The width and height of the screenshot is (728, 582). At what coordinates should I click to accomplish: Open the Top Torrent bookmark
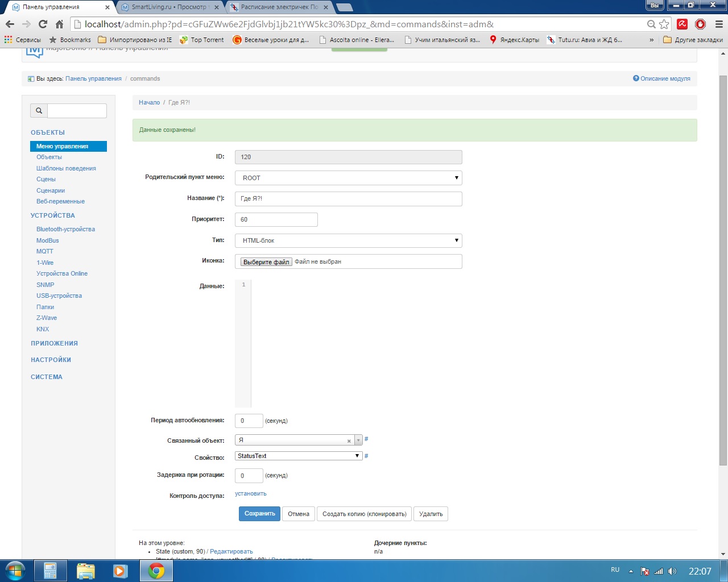(202, 40)
